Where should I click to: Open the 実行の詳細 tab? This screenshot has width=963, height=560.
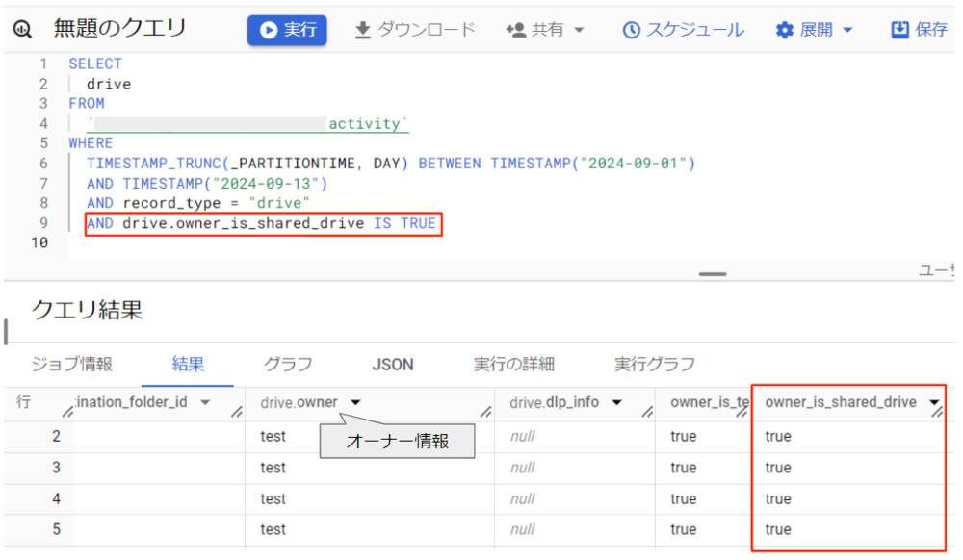click(x=513, y=365)
